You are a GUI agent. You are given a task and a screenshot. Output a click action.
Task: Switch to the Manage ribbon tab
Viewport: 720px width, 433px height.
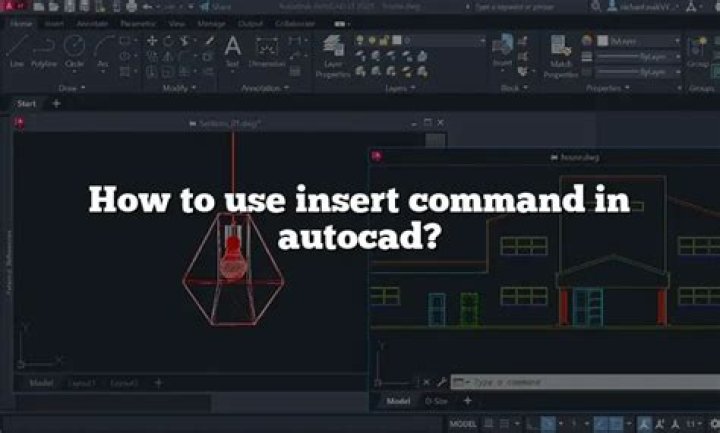tap(211, 23)
